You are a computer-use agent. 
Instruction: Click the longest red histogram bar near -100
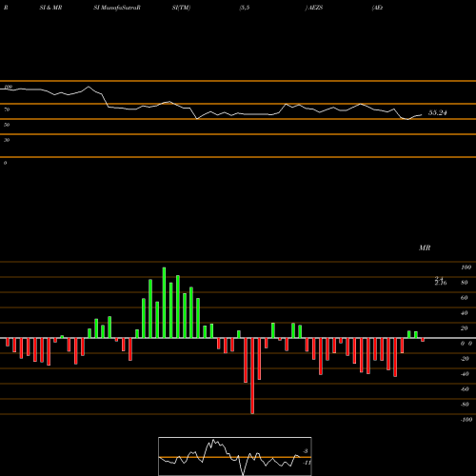252,376
